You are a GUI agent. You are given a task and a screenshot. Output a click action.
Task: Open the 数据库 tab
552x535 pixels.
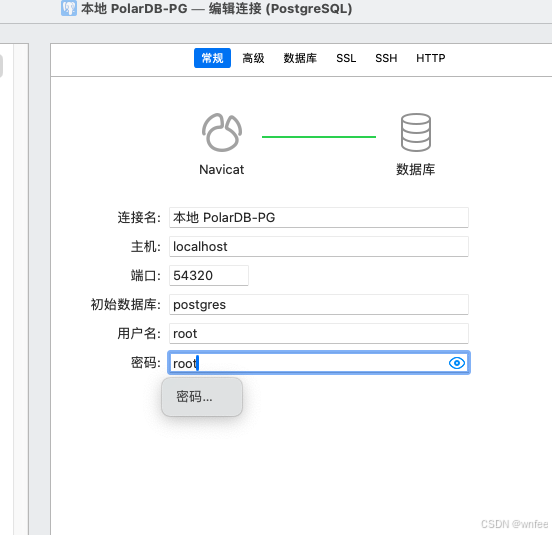pos(300,58)
